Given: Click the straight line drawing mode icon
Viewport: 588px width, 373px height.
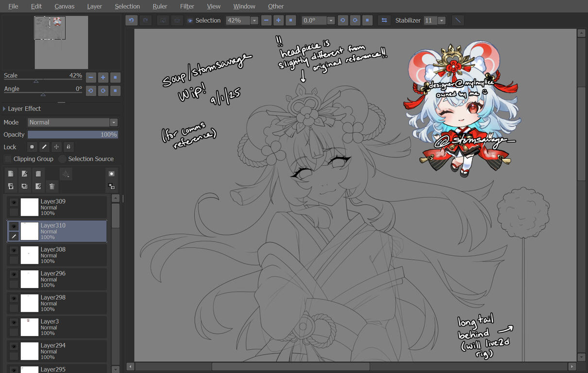Looking at the screenshot, I should (x=457, y=20).
